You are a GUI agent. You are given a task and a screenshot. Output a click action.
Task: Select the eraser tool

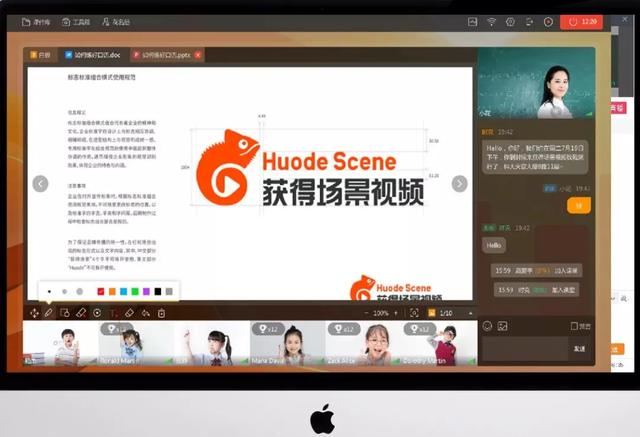pos(129,313)
